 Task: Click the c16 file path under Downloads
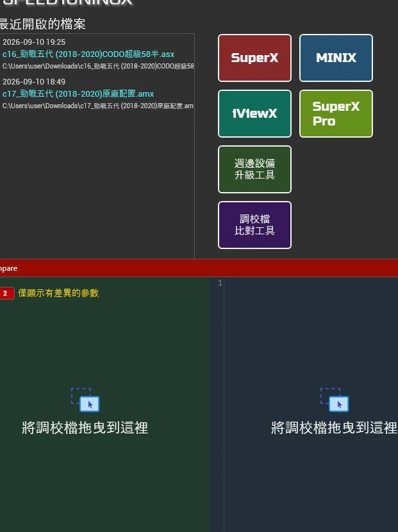98,66
